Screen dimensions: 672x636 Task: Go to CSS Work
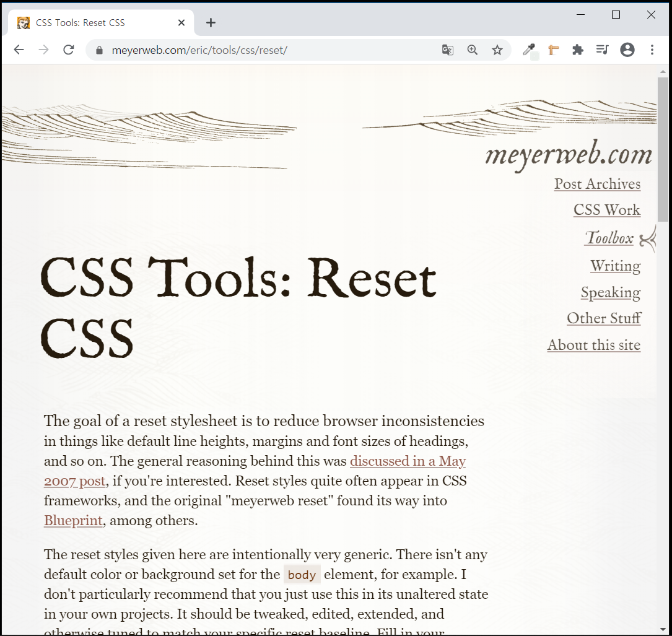[607, 210]
